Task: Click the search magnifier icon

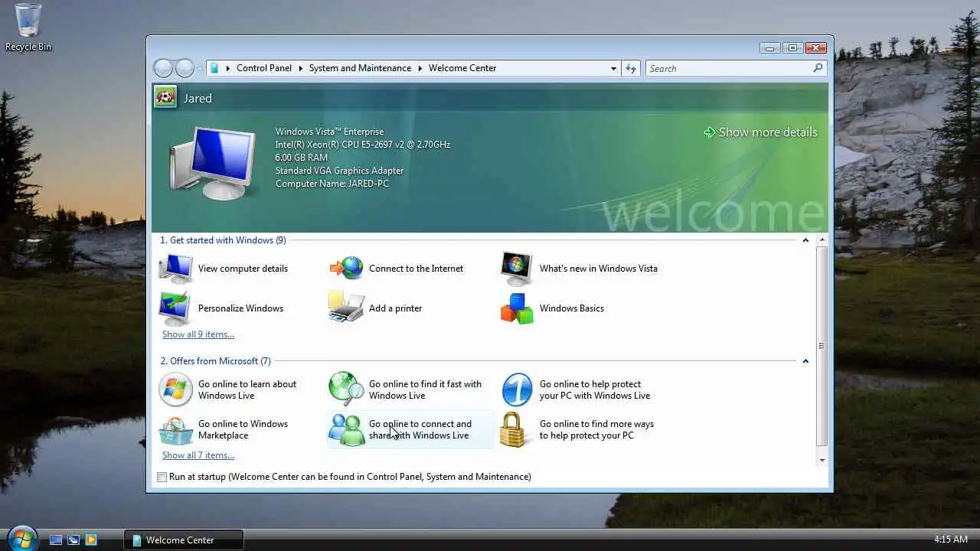Action: [x=818, y=68]
